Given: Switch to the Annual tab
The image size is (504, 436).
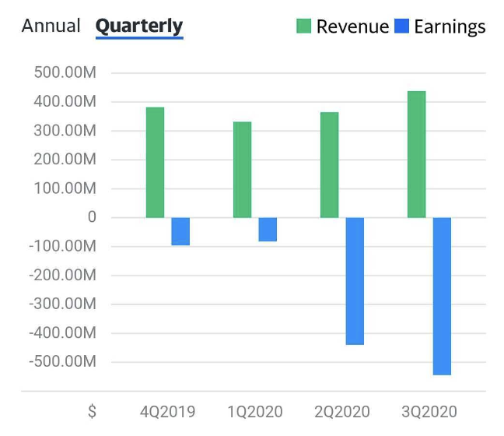Looking at the screenshot, I should pyautogui.click(x=51, y=26).
